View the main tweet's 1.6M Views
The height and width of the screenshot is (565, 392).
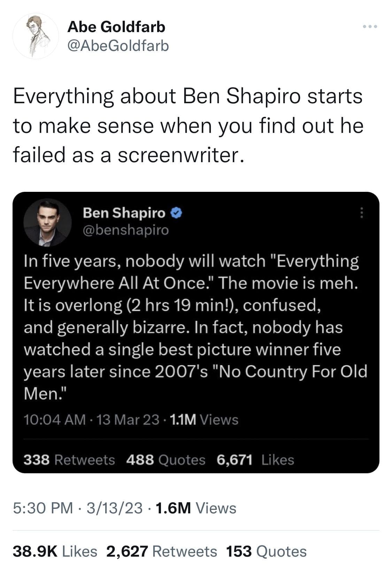[196, 508]
